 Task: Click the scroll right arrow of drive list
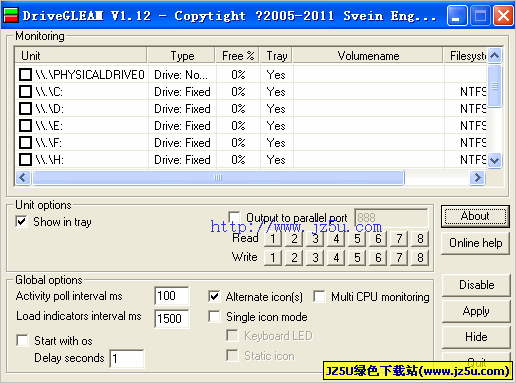(477, 177)
